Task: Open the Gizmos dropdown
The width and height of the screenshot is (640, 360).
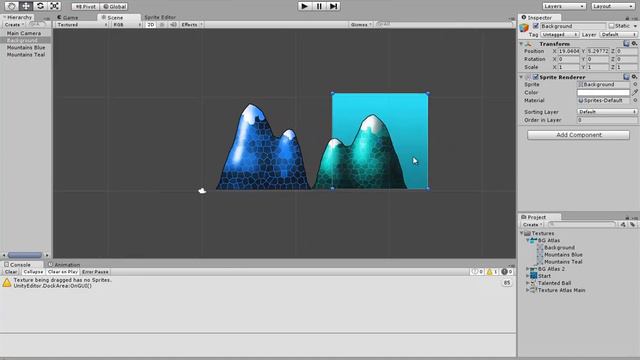Action: pyautogui.click(x=361, y=24)
